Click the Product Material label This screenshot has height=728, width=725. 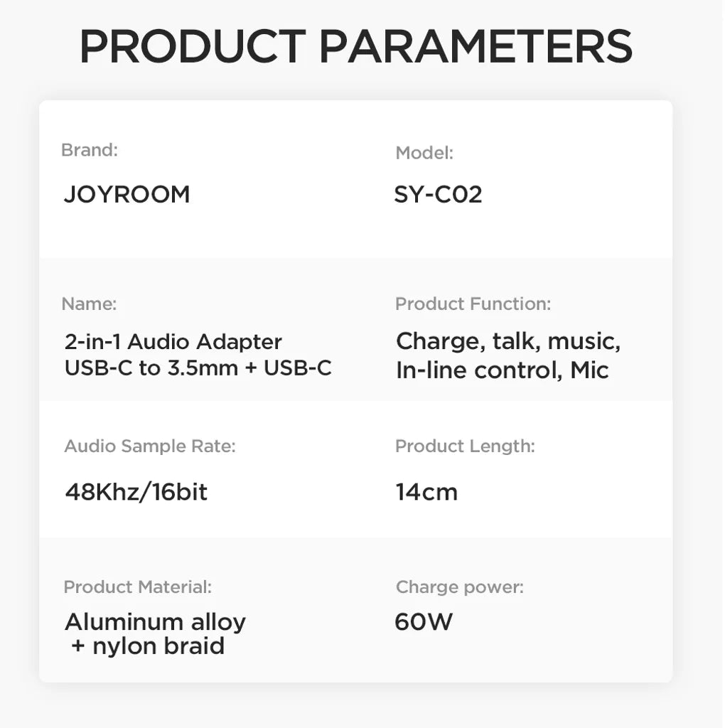click(x=137, y=587)
